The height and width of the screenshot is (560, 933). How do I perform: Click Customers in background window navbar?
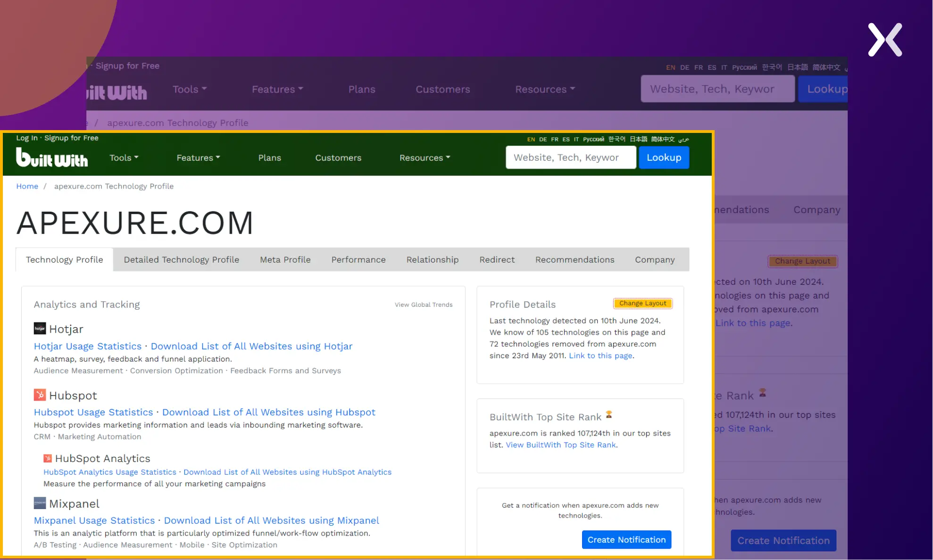tap(443, 90)
